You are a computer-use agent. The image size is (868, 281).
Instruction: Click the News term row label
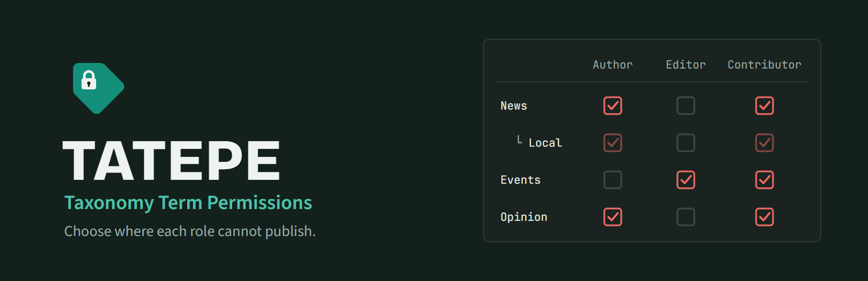[x=514, y=106]
